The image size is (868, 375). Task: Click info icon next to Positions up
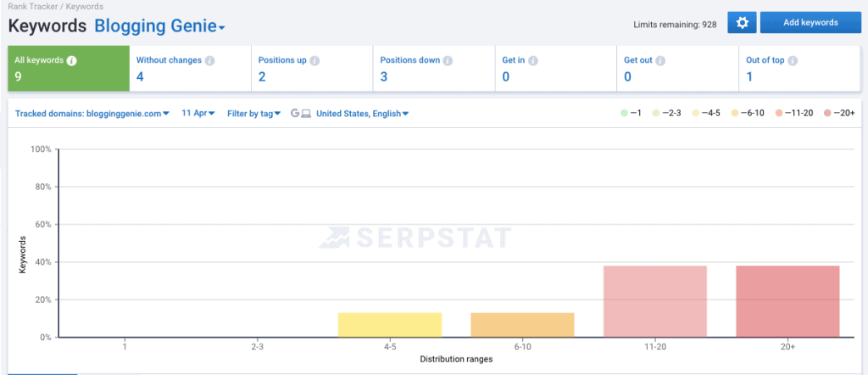click(x=314, y=61)
